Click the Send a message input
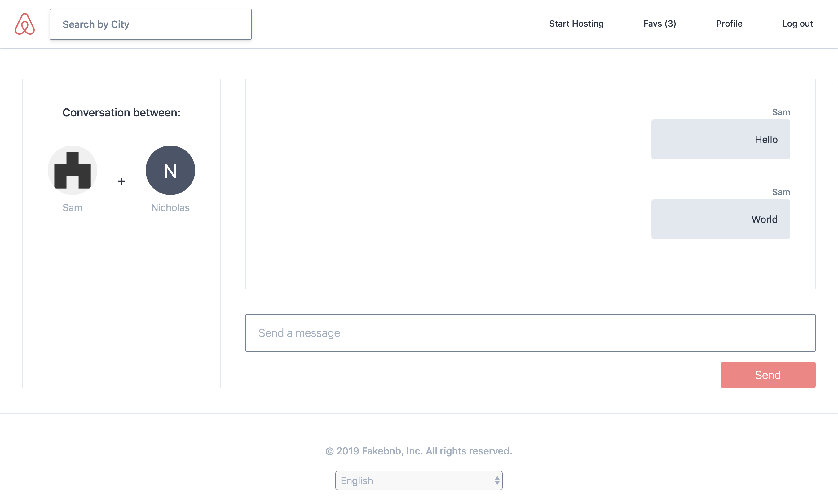Screen dimensions: 838x504 click(530, 333)
